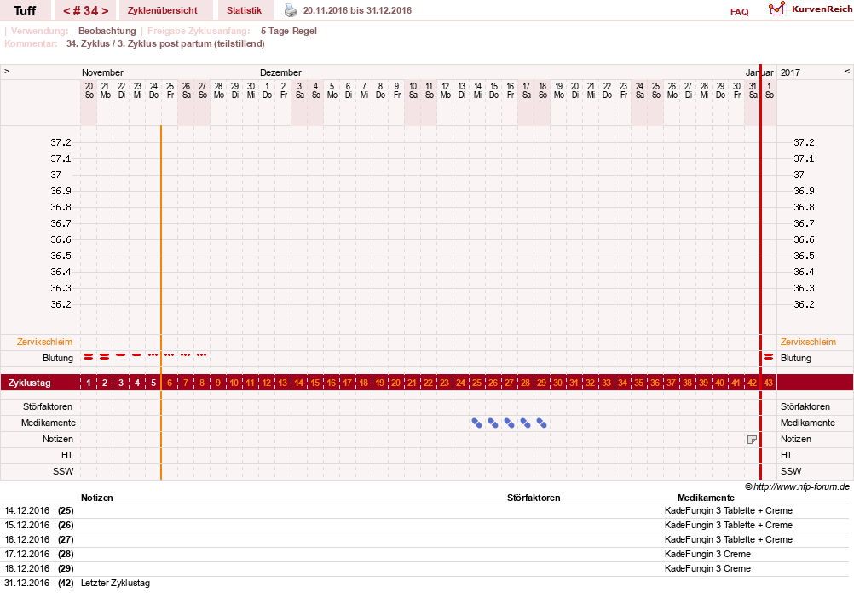The width and height of the screenshot is (854, 616).
Task: Click the left Zervixschleim label
Action: click(44, 342)
